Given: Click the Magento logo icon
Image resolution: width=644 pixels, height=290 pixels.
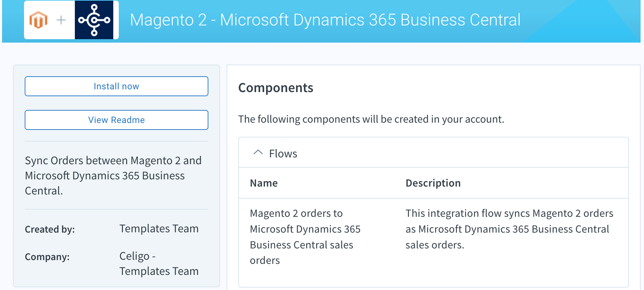Looking at the screenshot, I should click(x=38, y=20).
